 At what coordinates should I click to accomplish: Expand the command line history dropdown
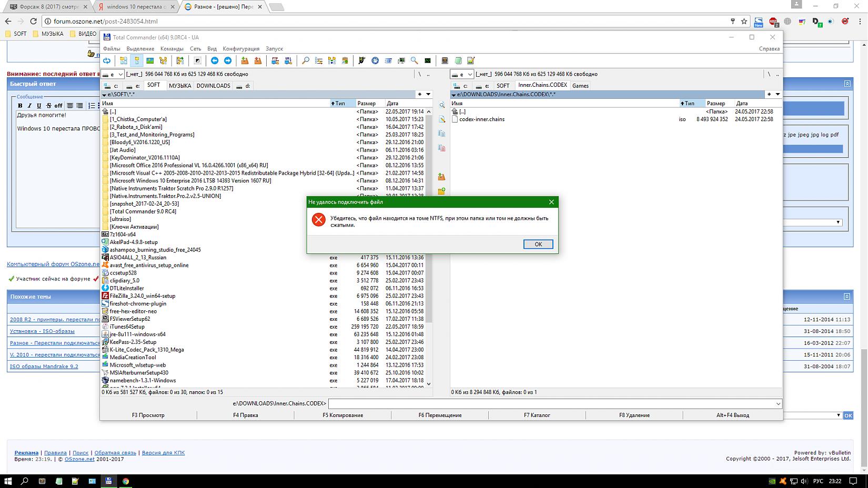point(778,404)
